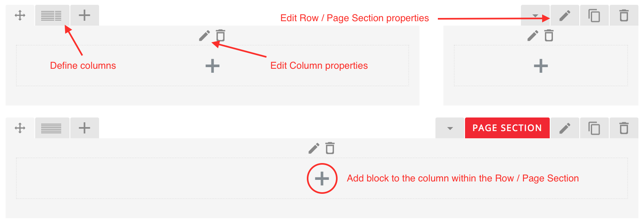Add a block using the circled plus

pyautogui.click(x=322, y=179)
